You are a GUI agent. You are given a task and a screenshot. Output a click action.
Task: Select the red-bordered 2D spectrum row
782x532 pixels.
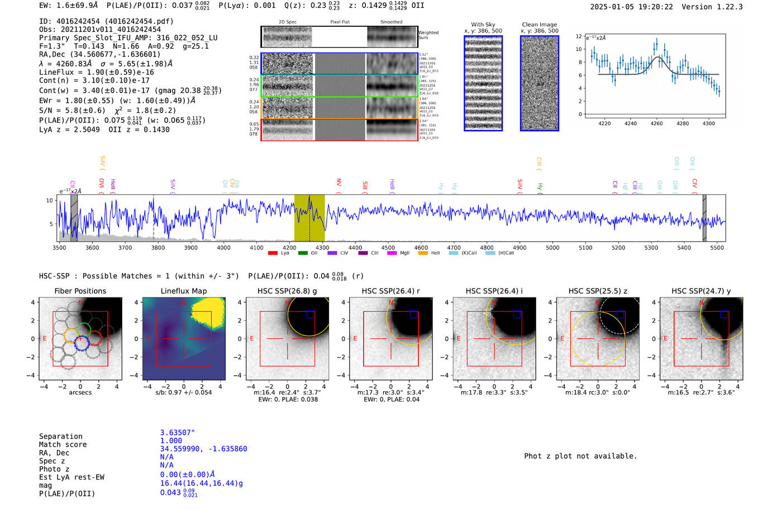point(340,130)
